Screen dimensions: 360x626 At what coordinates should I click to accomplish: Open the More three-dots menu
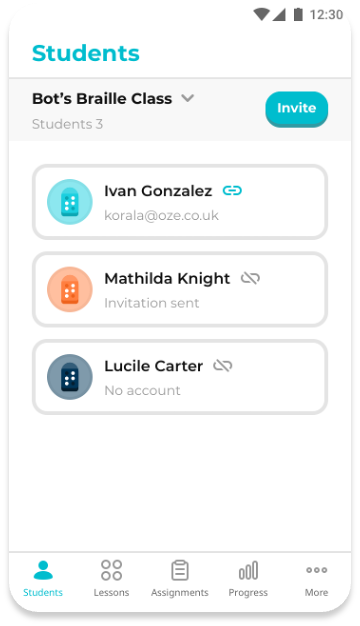tap(316, 570)
